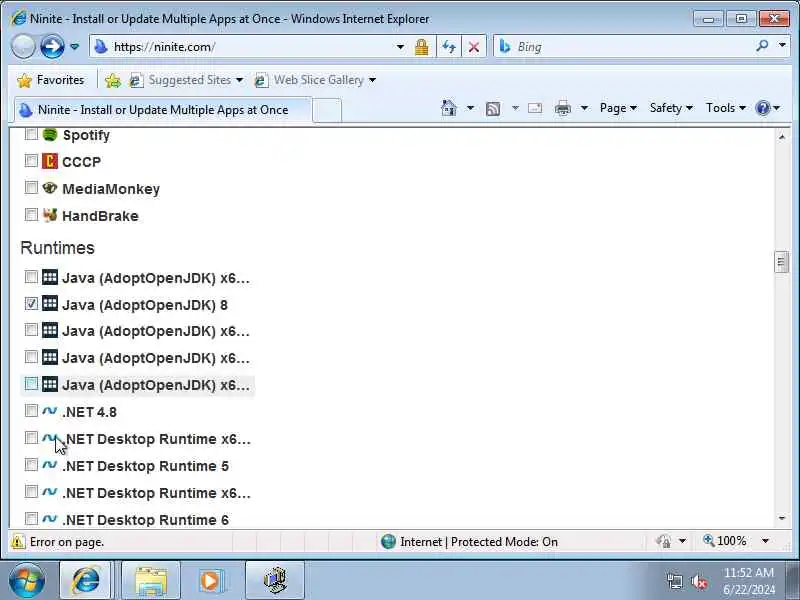Viewport: 800px width, 600px height.
Task: Open the Help question mark icon
Action: click(x=763, y=108)
